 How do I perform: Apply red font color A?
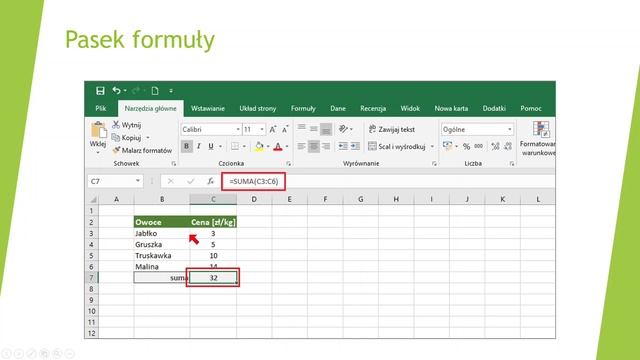click(x=278, y=146)
